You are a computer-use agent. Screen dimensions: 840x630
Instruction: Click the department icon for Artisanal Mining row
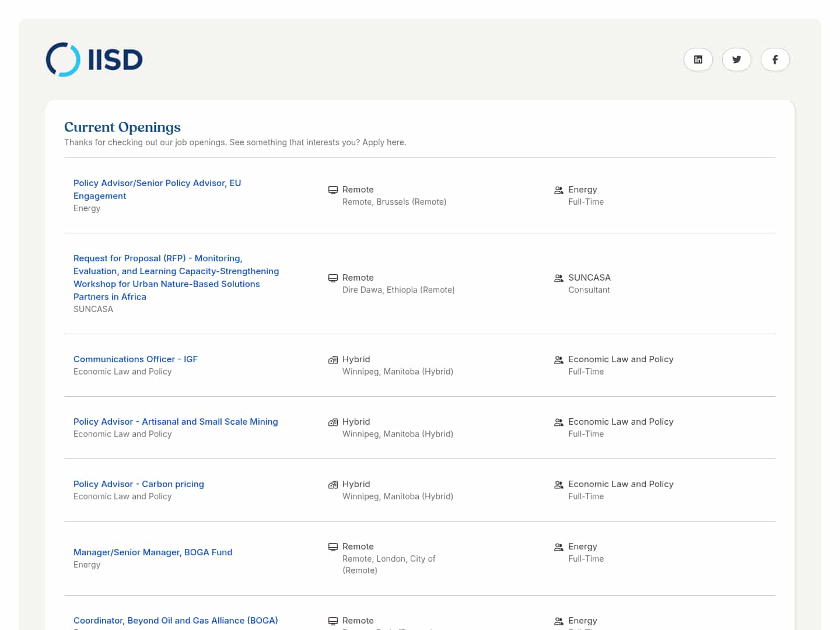(559, 422)
